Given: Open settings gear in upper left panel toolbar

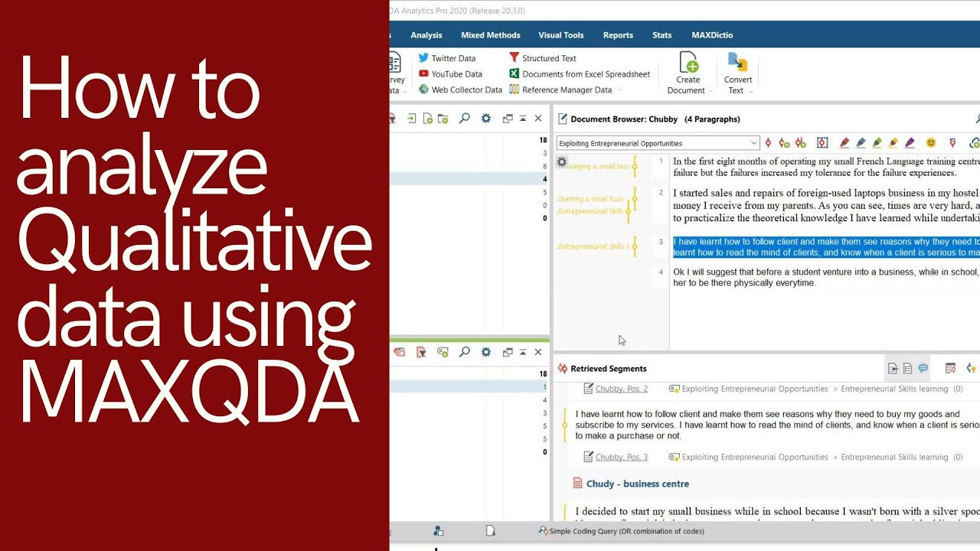Looking at the screenshot, I should [485, 119].
